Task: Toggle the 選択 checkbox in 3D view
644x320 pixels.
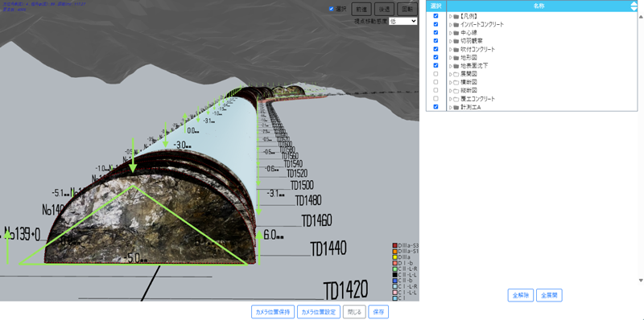Action: tap(332, 9)
